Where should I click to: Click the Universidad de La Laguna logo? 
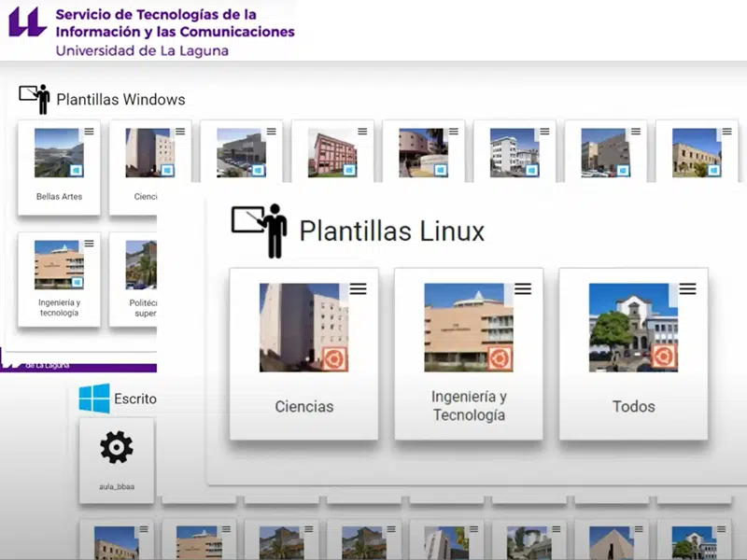[x=27, y=22]
